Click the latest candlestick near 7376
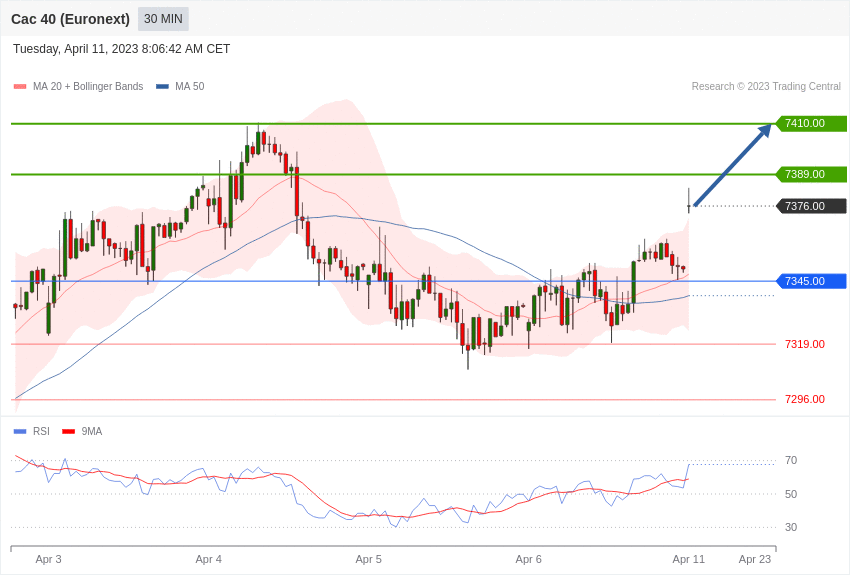This screenshot has height=576, width=850. tap(689, 201)
